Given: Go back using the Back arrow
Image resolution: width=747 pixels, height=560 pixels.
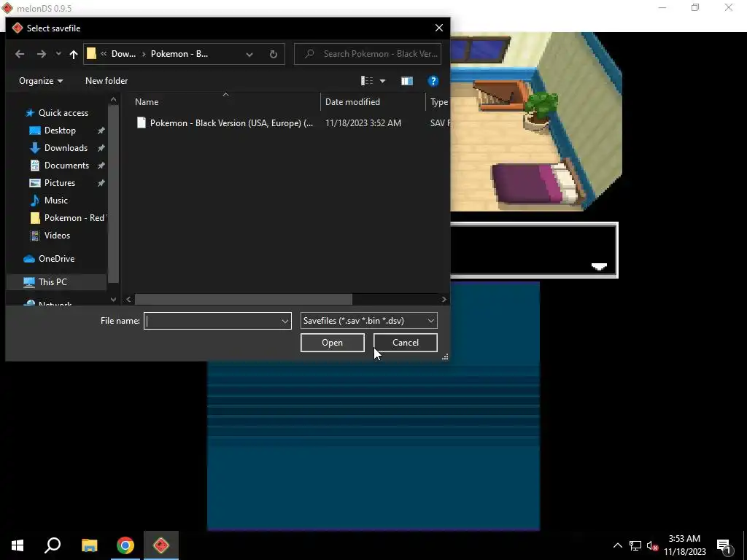Looking at the screenshot, I should click(20, 54).
